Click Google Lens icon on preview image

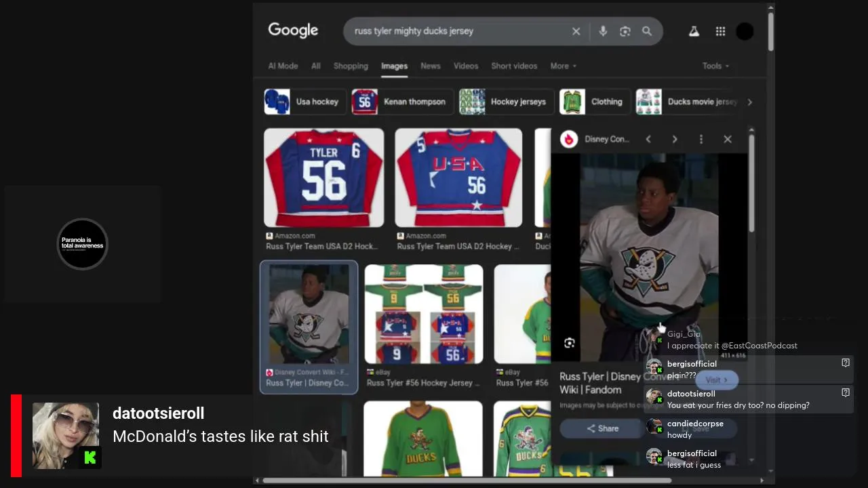(570, 343)
